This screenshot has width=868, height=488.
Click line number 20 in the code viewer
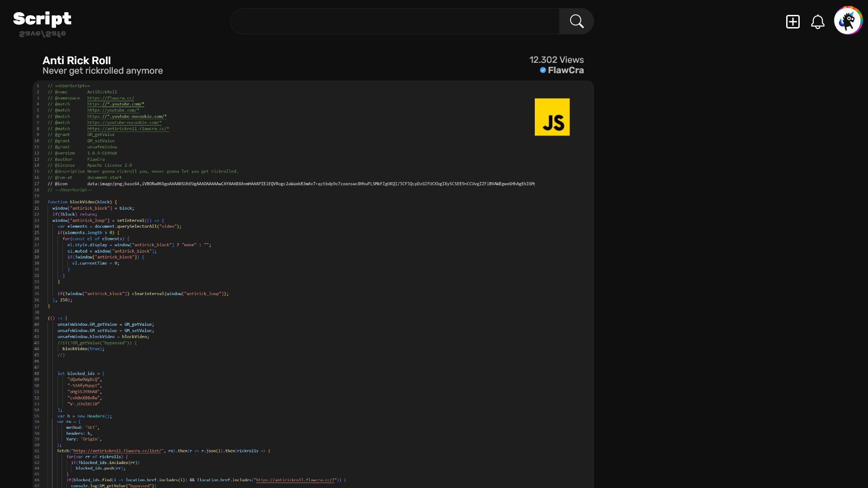click(x=37, y=202)
